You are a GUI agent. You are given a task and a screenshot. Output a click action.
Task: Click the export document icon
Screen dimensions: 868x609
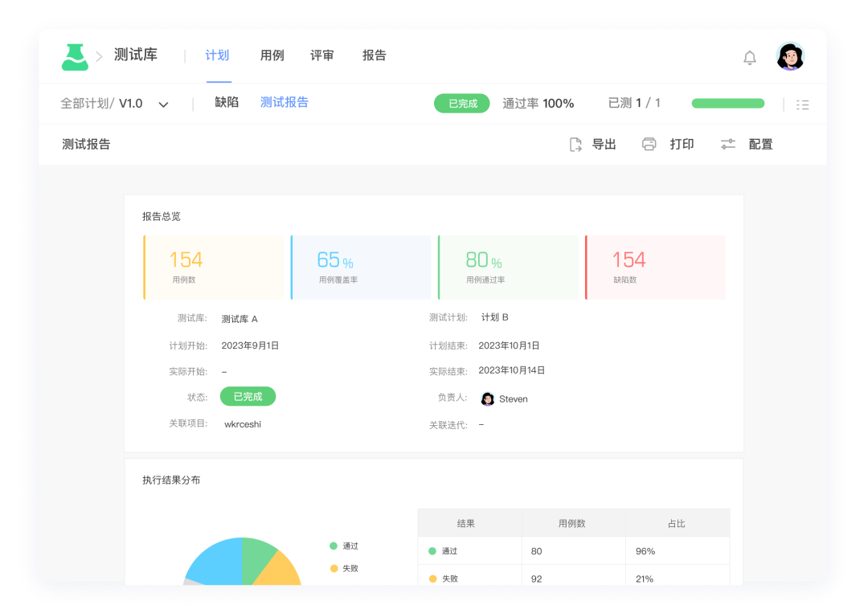(575, 145)
